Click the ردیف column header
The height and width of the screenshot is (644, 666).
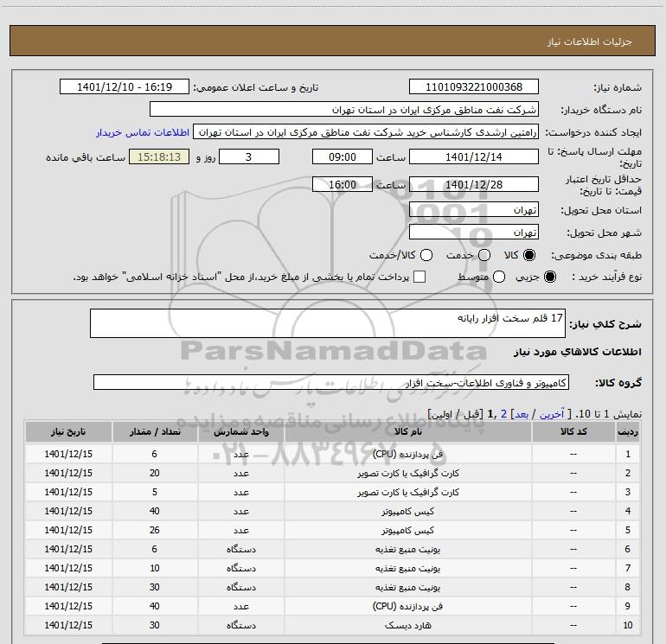tap(628, 431)
